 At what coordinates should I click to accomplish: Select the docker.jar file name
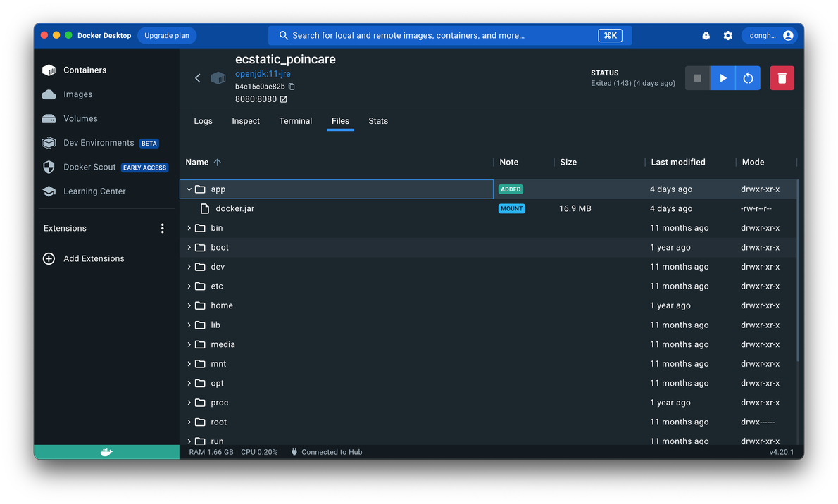(234, 208)
